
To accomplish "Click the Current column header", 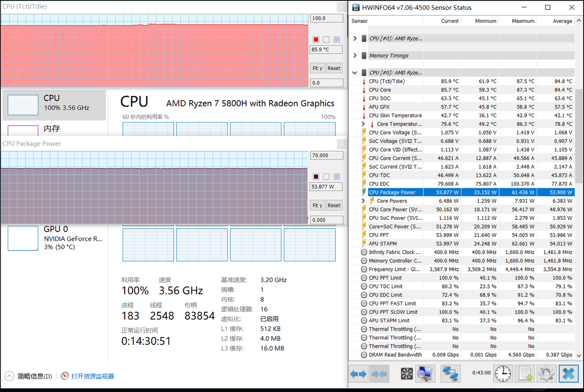I will pos(442,21).
